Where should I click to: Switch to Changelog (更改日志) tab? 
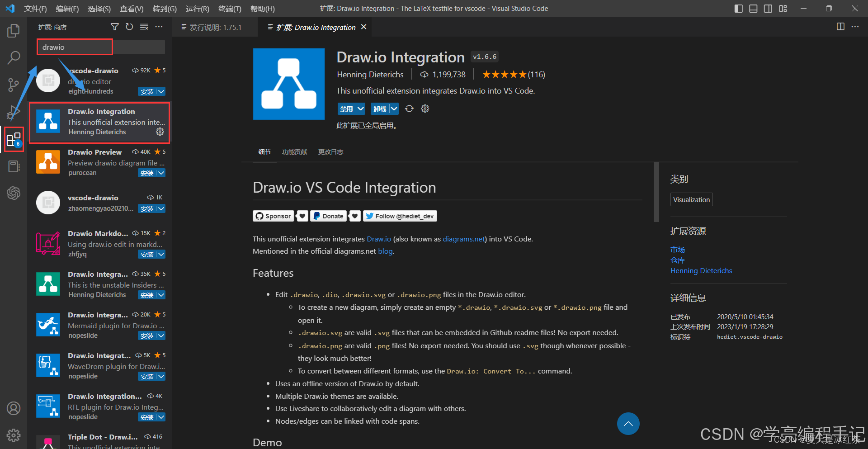[x=330, y=152]
